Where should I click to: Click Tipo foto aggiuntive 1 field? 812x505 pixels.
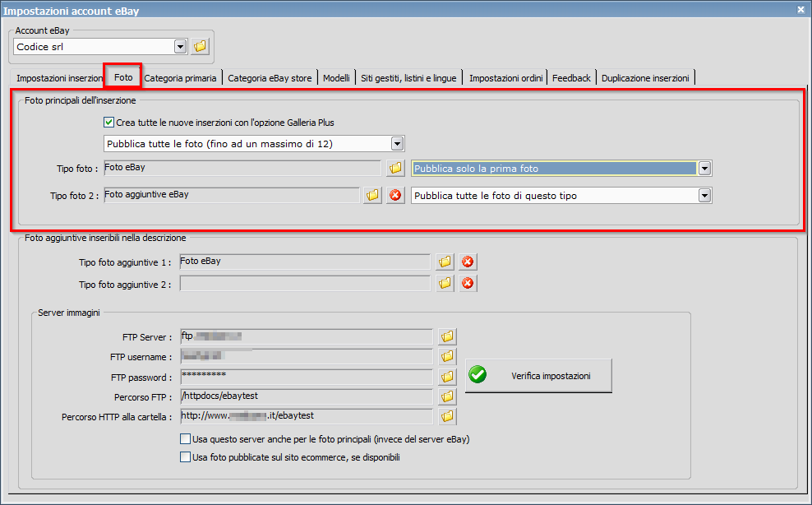pos(304,262)
